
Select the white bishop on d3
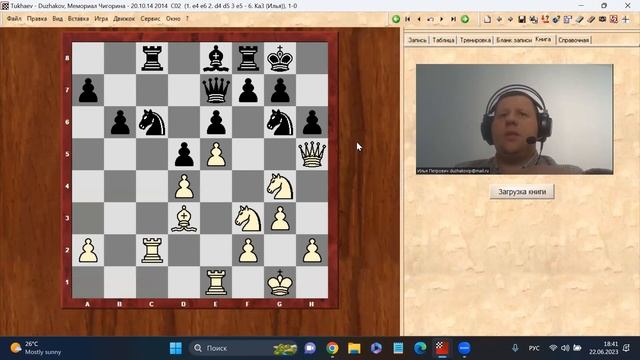coord(184,218)
